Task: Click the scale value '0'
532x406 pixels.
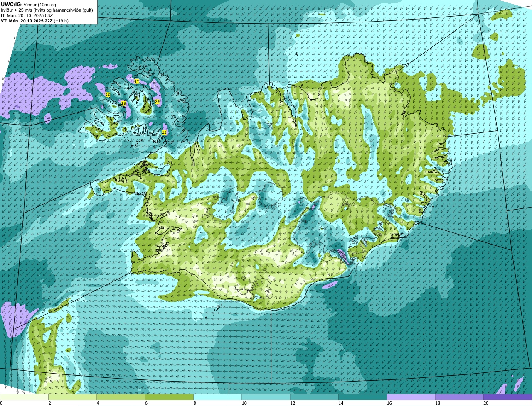Action: pyautogui.click(x=1, y=403)
